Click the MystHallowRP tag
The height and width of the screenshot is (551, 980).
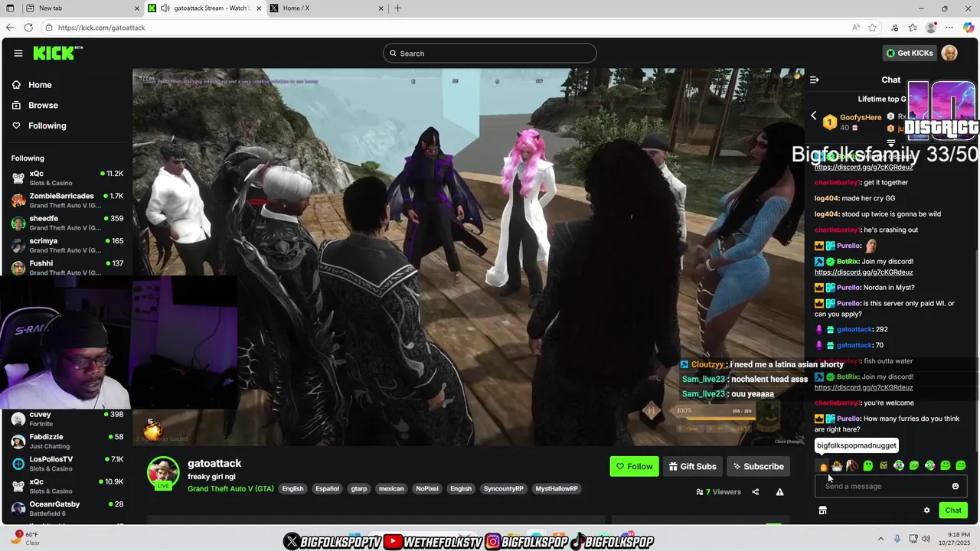tap(557, 489)
